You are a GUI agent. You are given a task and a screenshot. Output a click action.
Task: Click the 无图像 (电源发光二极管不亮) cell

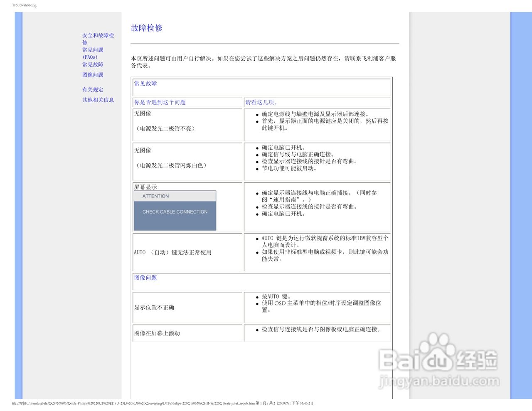pyautogui.click(x=187, y=125)
